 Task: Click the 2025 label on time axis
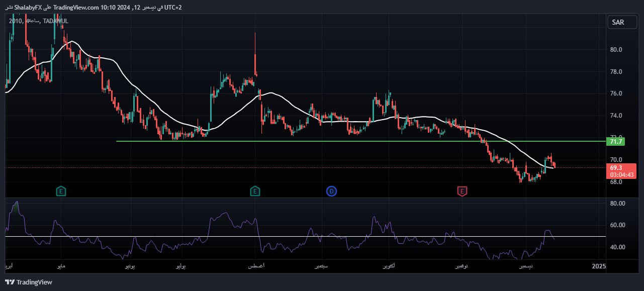599,266
